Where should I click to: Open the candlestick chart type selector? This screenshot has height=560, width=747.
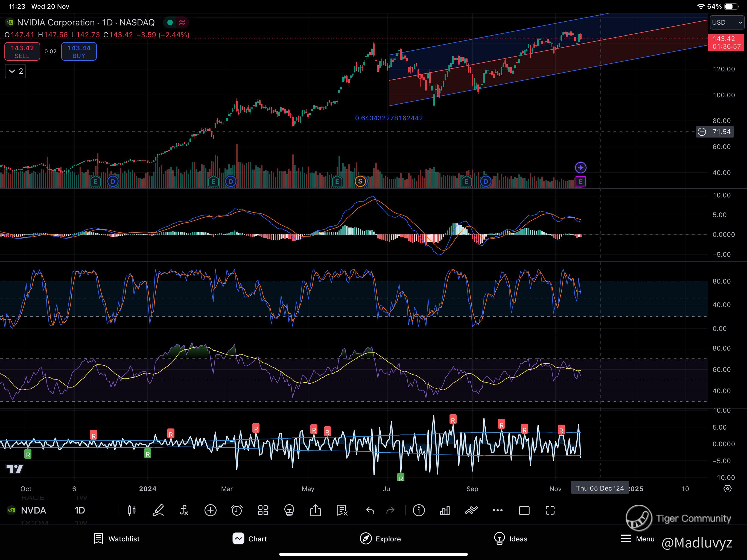coord(132,510)
